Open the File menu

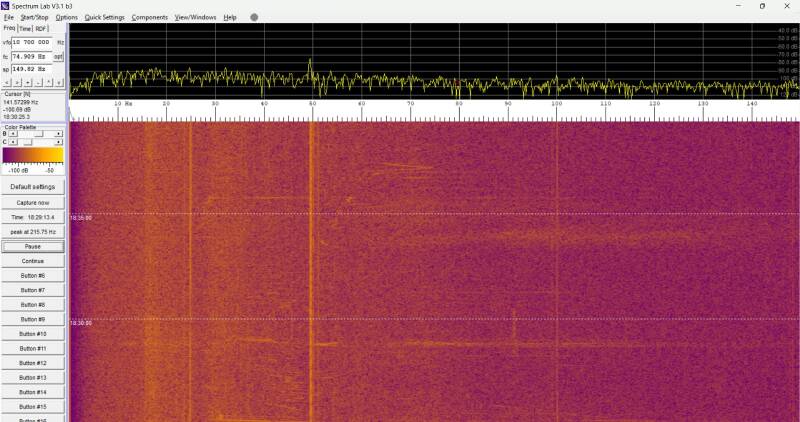9,17
